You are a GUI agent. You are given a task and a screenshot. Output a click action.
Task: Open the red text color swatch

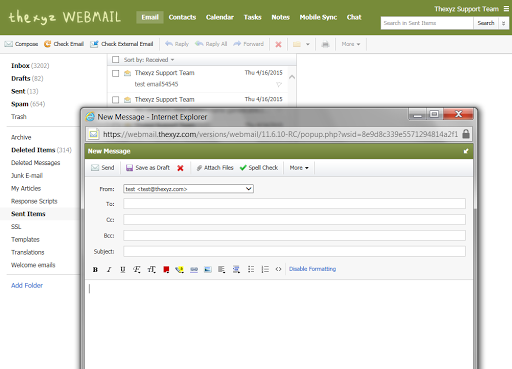[x=166, y=269]
